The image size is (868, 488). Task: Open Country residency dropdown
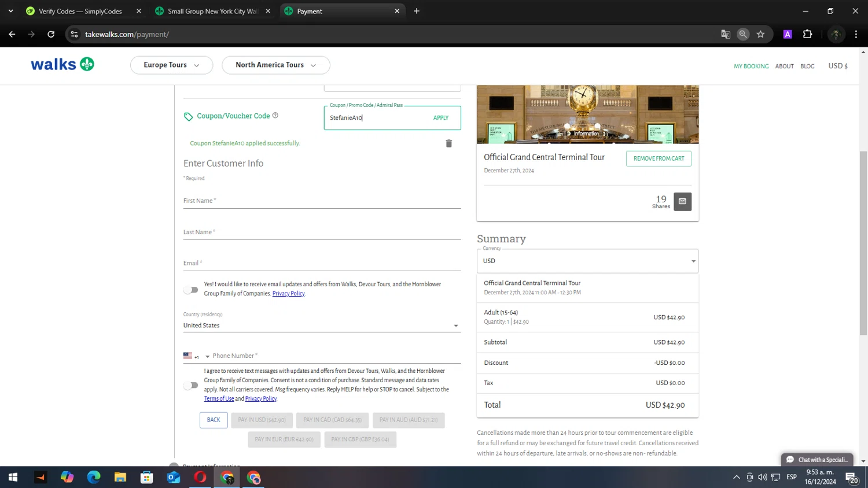[322, 326]
